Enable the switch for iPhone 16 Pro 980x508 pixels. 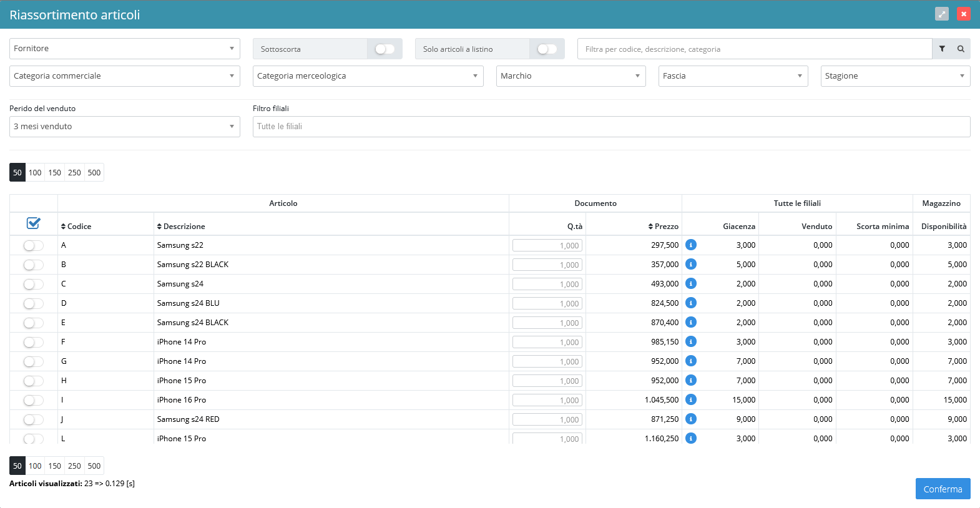point(34,400)
